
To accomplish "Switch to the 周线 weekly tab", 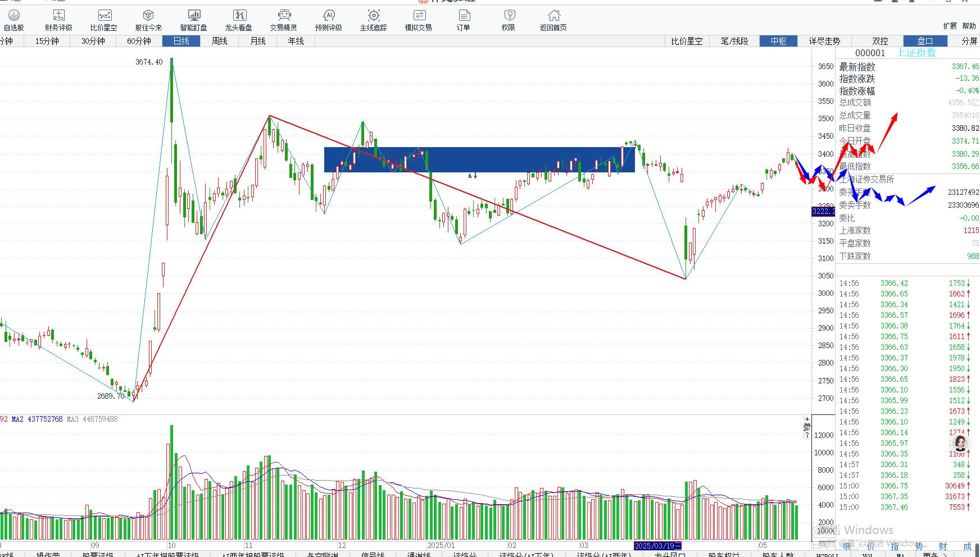I will tap(219, 41).
